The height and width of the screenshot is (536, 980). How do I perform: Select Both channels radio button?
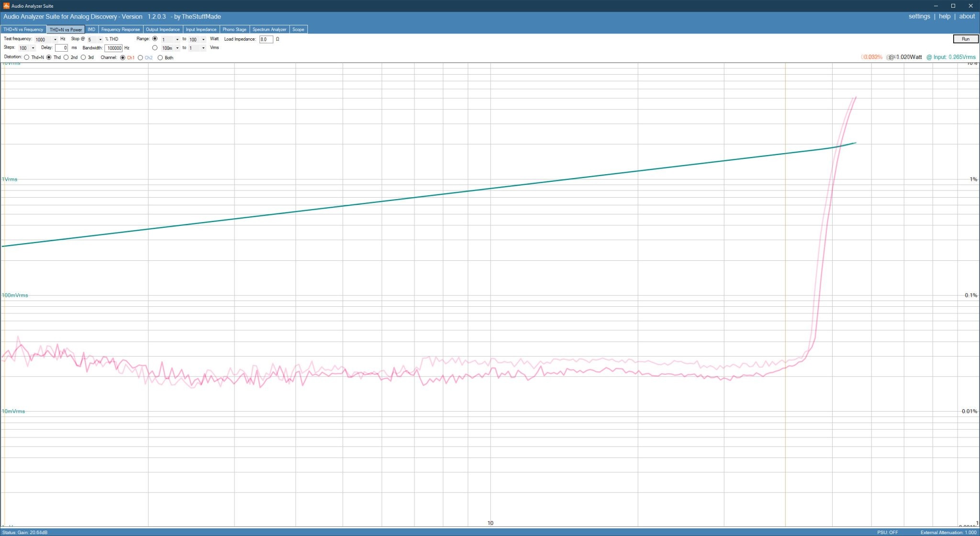[x=160, y=57]
